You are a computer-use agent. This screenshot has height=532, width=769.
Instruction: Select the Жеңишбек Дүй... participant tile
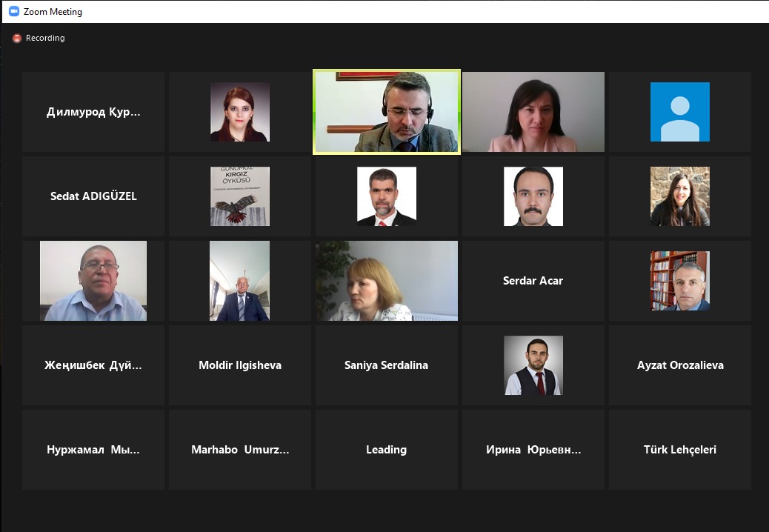point(93,365)
